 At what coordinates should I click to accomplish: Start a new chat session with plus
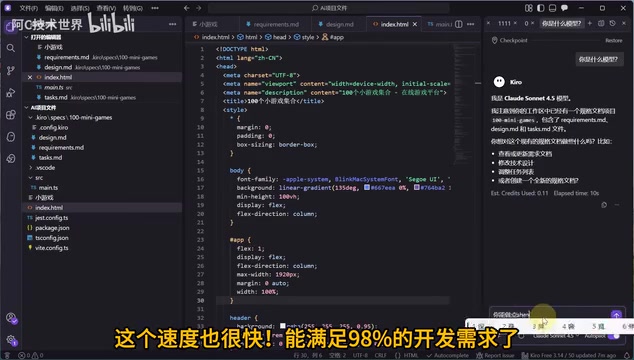(x=590, y=23)
